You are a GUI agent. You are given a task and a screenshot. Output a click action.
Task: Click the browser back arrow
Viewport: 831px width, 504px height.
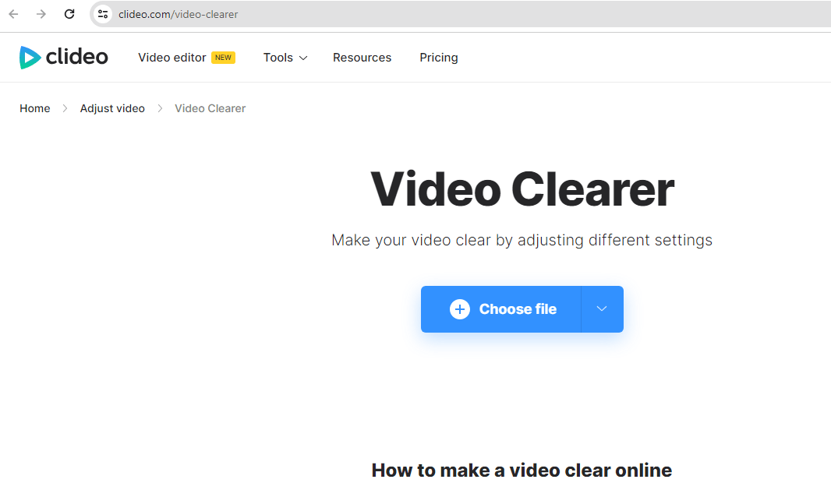(x=12, y=13)
